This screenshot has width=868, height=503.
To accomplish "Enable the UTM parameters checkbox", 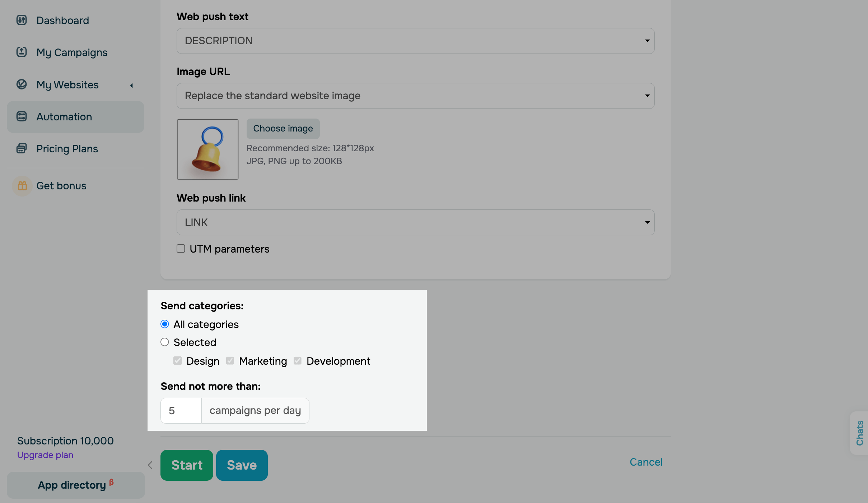I will pyautogui.click(x=181, y=249).
